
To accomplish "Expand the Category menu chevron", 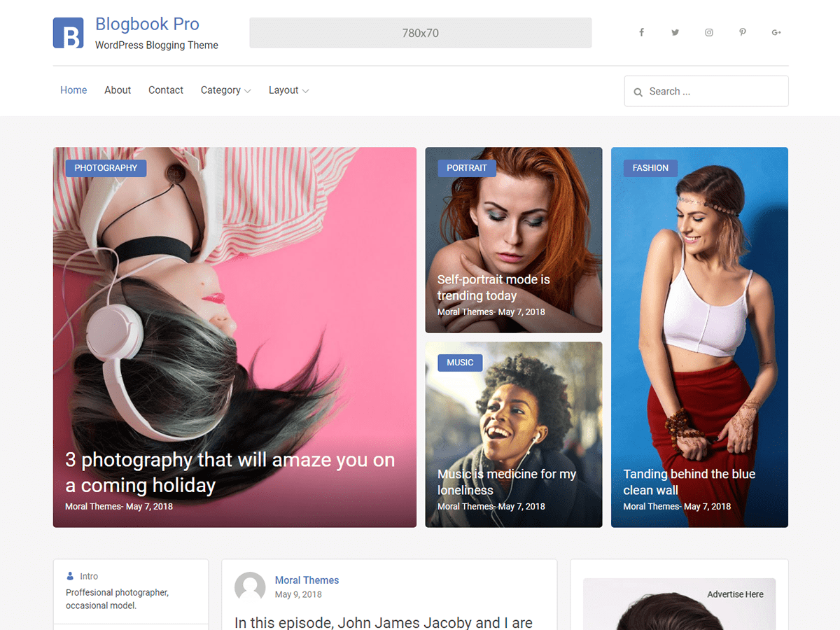I will point(247,91).
